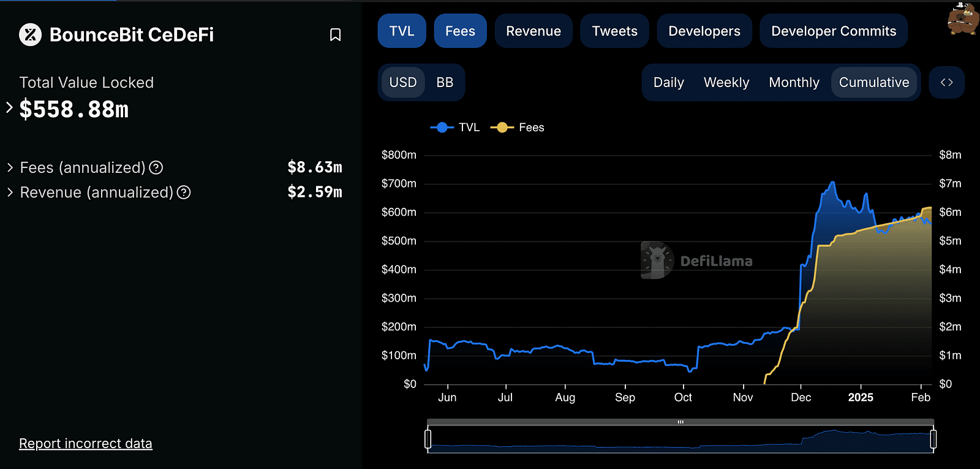Select the Cumulative grouping tab
The image size is (980, 469).
coord(874,82)
